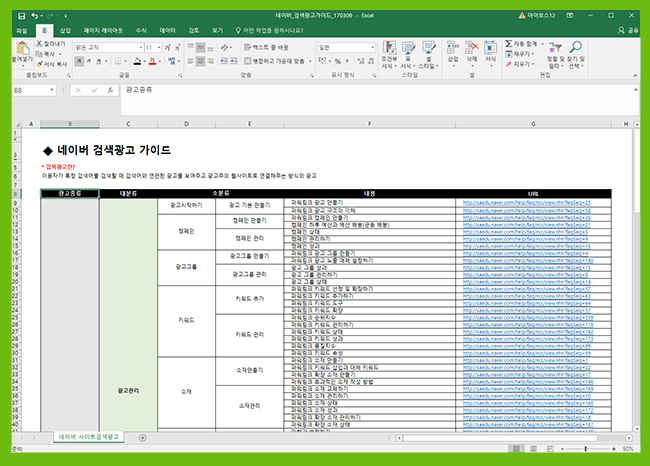The image size is (650, 466).
Task: Click the decrease decimal icon
Action: [371, 61]
